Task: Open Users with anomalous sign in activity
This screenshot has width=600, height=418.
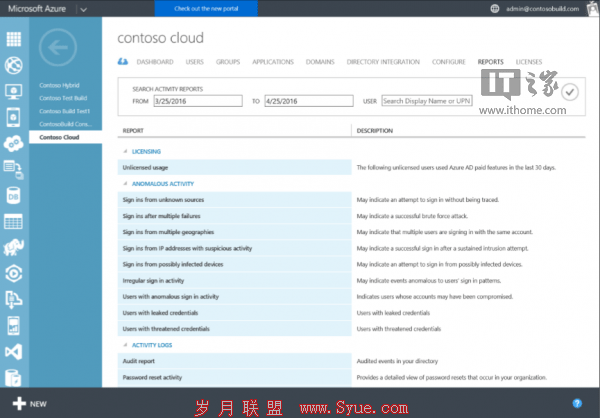Action: coord(235,297)
